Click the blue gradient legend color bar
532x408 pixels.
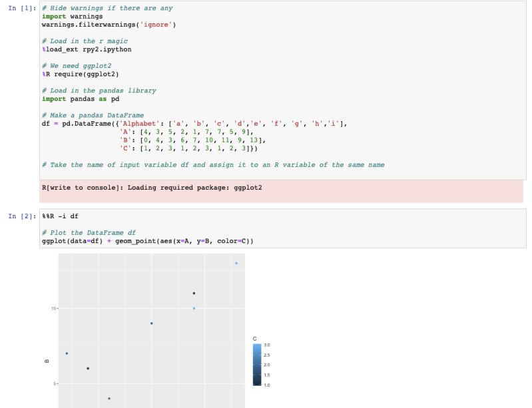(x=257, y=365)
